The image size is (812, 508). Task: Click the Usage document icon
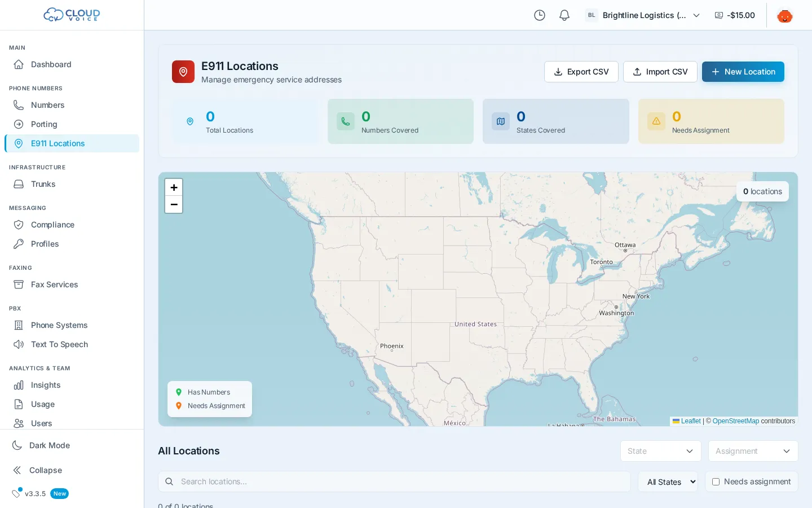(19, 404)
